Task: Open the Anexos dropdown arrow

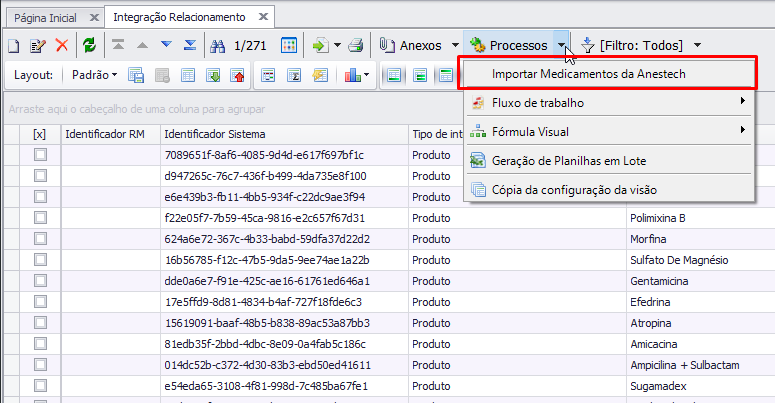Action: click(x=455, y=45)
